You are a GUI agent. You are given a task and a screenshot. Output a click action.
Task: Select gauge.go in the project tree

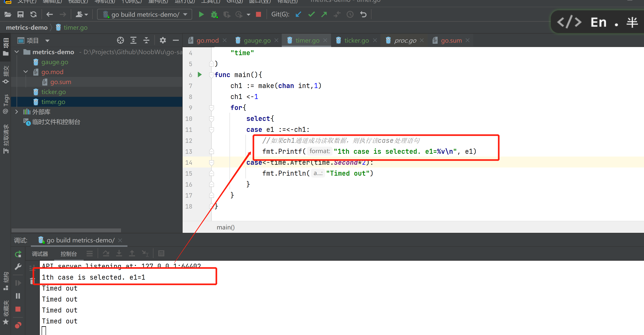(55, 62)
